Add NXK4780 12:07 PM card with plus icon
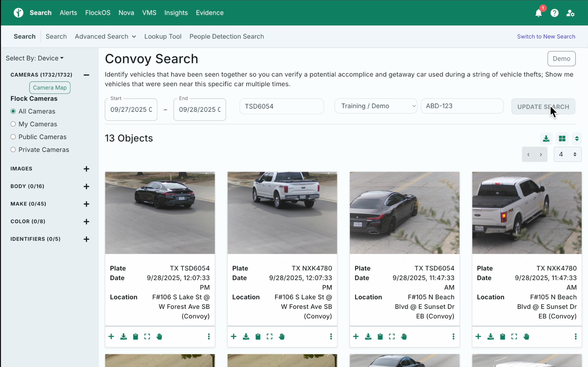The height and width of the screenshot is (367, 588). click(234, 337)
